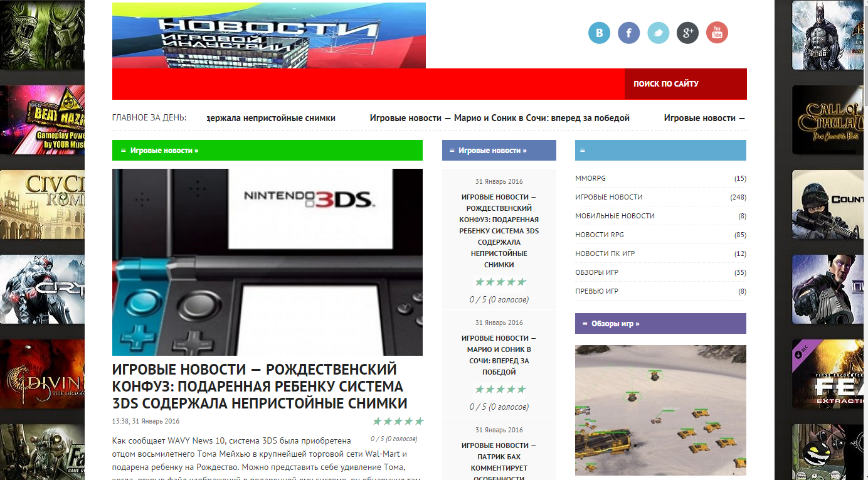
Task: Open green Игровые новости » section header
Action: pos(164,151)
